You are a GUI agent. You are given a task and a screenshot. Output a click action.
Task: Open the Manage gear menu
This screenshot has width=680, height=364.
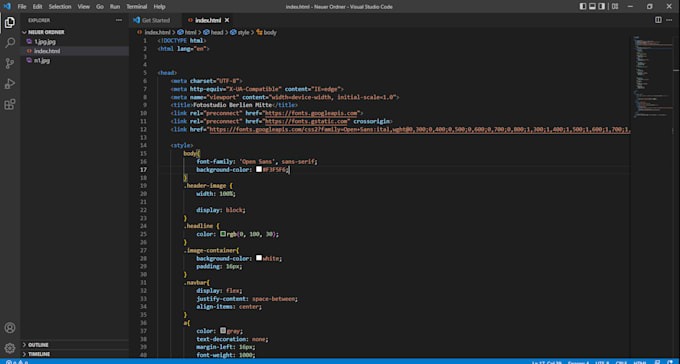(10, 348)
